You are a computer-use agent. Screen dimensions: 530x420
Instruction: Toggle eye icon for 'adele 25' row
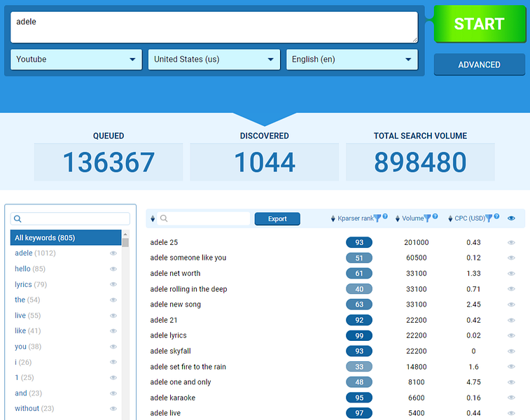(511, 243)
